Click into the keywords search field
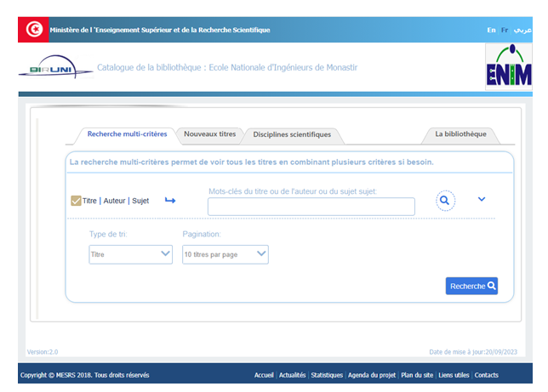 (311, 207)
